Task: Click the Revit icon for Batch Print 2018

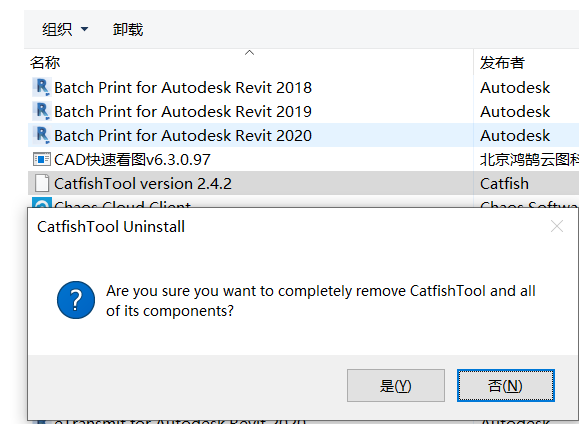Action: point(42,88)
